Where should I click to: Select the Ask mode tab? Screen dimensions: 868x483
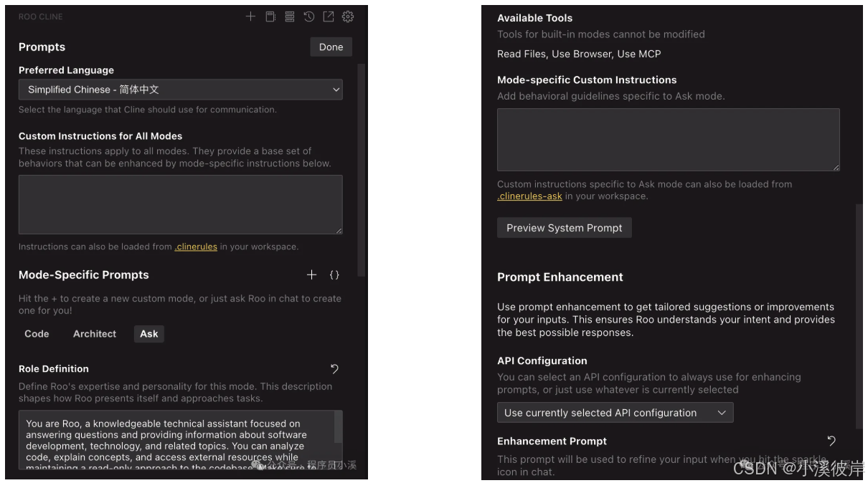(x=149, y=334)
